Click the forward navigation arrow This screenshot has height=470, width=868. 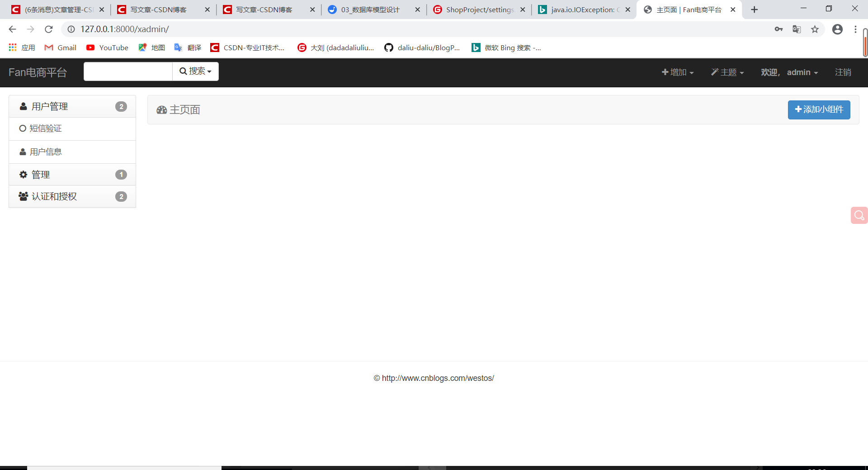tap(30, 29)
